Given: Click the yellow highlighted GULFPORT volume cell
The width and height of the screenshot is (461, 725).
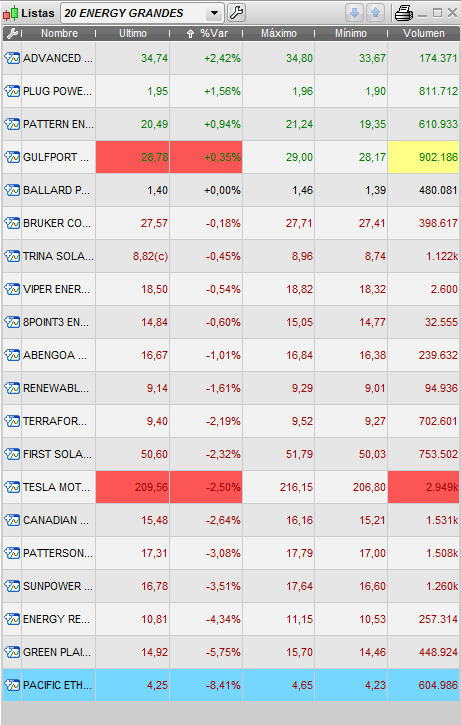Looking at the screenshot, I should (424, 157).
